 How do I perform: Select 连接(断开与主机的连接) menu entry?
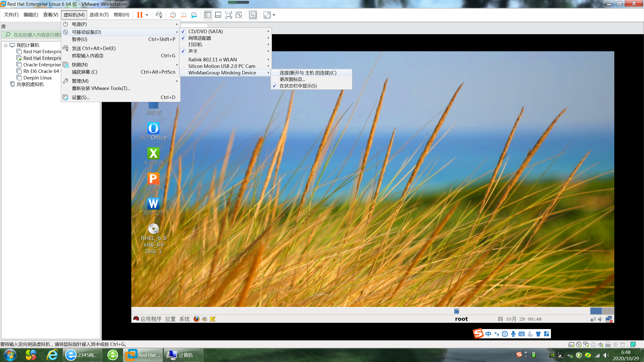pyautogui.click(x=308, y=73)
